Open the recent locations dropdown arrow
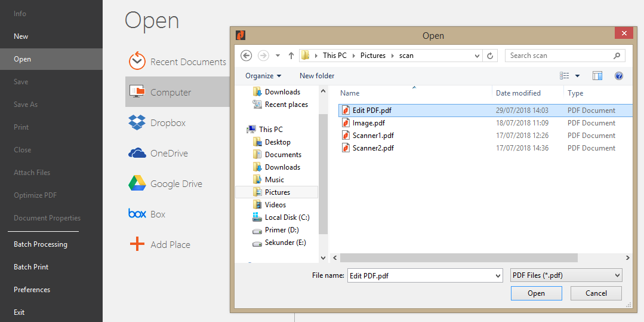 (278, 56)
